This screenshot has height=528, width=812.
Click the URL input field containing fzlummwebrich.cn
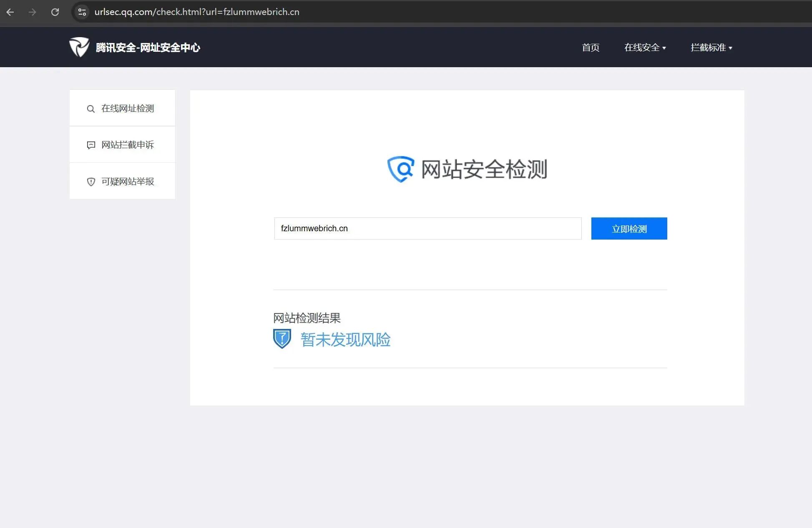click(427, 228)
